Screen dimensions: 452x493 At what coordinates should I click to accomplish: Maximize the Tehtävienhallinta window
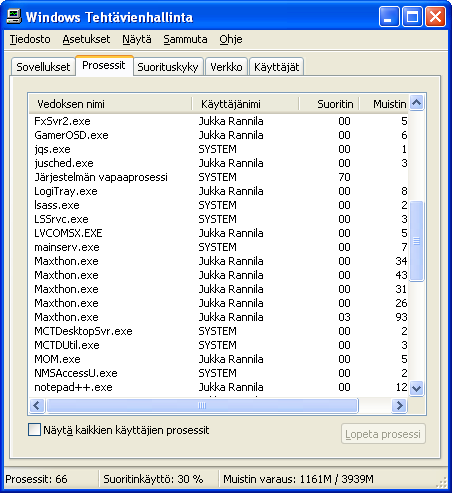point(412,17)
